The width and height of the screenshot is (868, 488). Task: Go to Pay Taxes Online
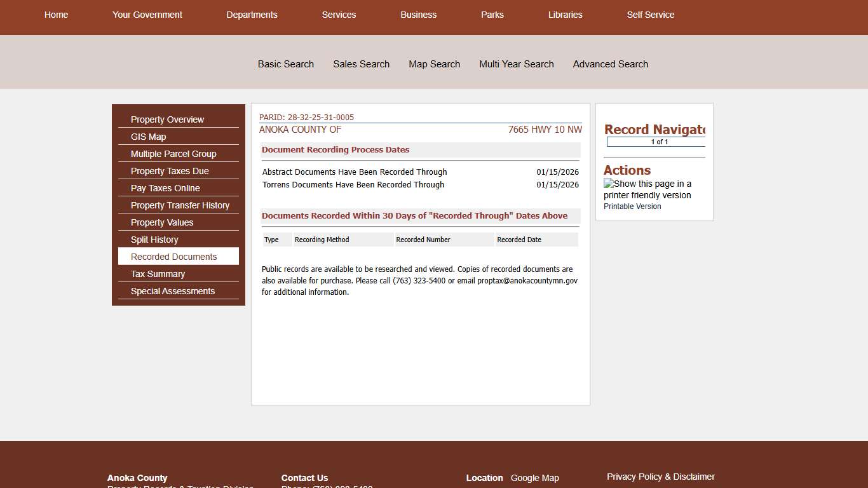coord(165,188)
